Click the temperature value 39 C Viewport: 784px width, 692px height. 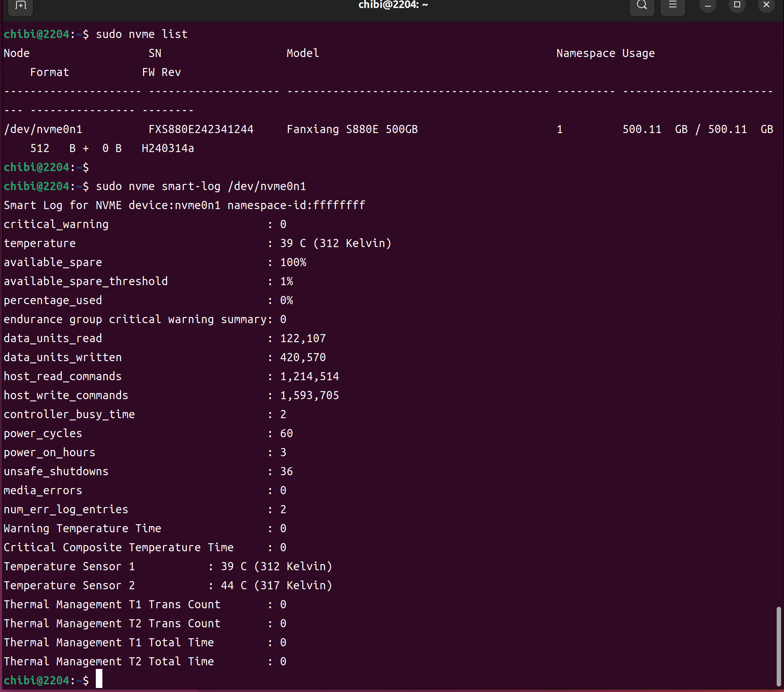pos(293,243)
